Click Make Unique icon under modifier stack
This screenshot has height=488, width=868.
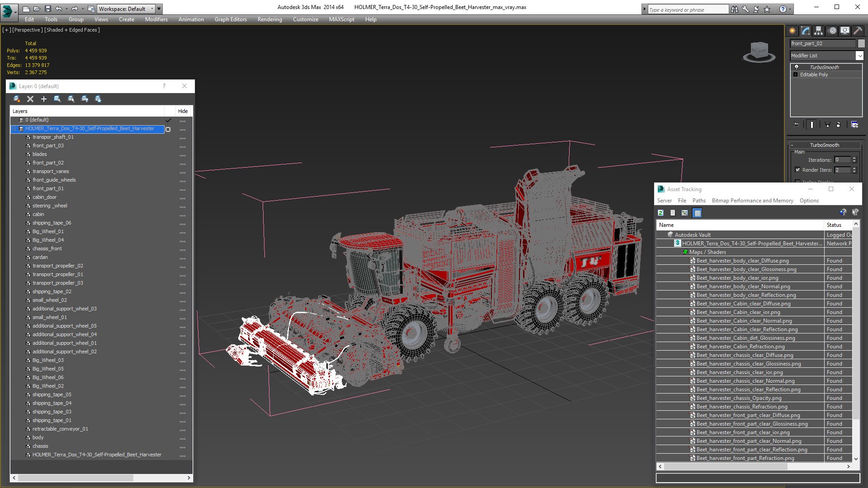tap(827, 125)
